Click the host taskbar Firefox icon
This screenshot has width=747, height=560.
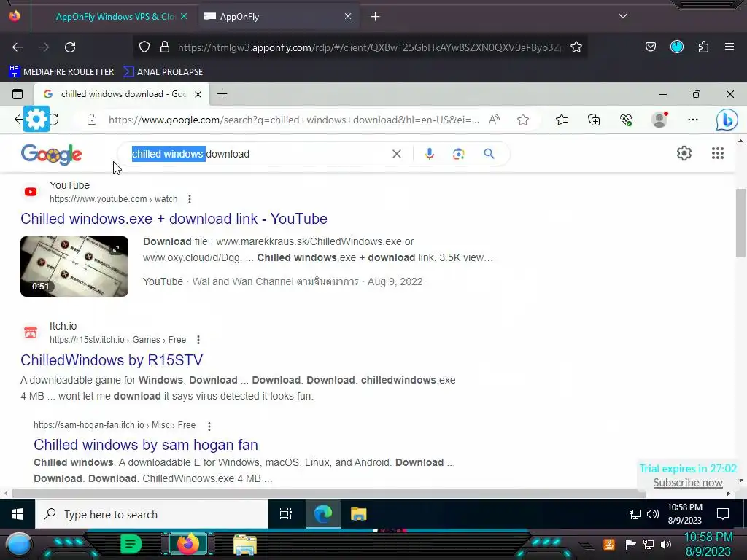point(188,544)
